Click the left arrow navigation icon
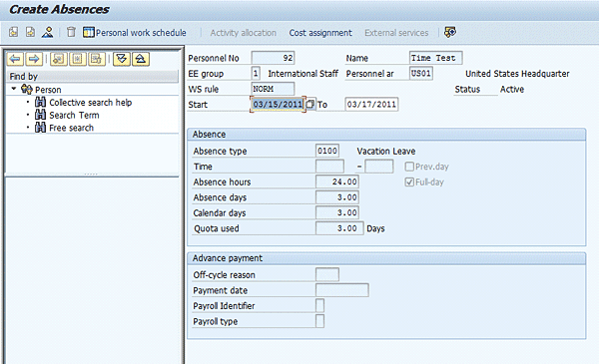The width and height of the screenshot is (599, 364). tap(15, 59)
